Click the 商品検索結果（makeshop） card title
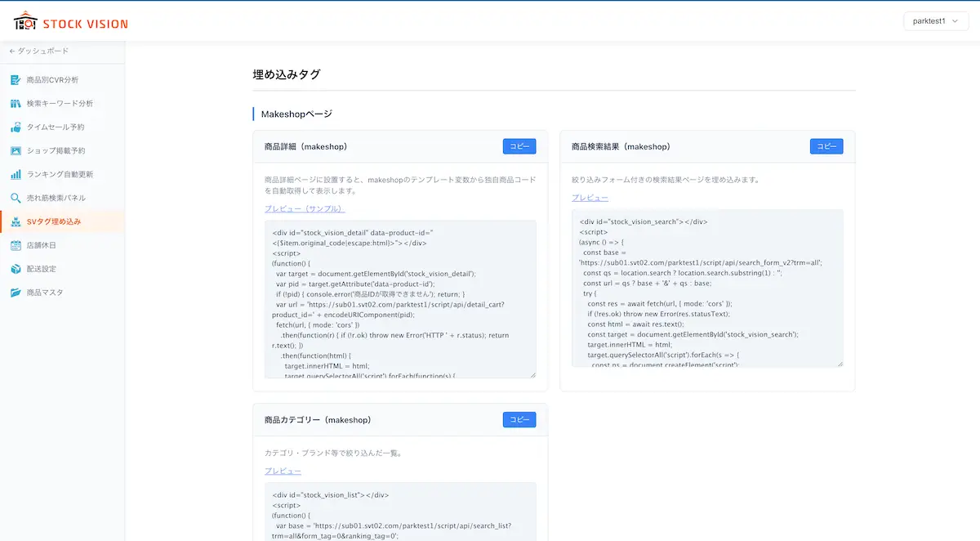The width and height of the screenshot is (980, 541). (x=621, y=147)
